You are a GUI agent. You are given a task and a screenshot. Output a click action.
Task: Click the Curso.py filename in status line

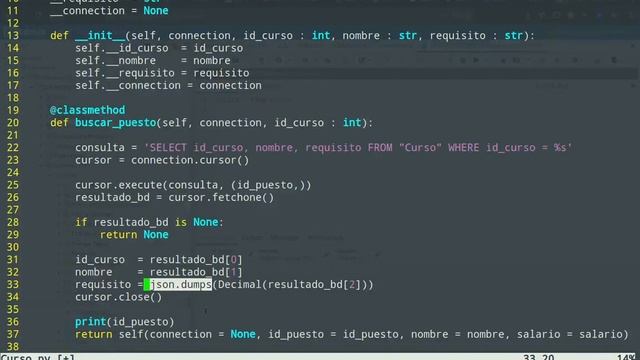pos(25,357)
